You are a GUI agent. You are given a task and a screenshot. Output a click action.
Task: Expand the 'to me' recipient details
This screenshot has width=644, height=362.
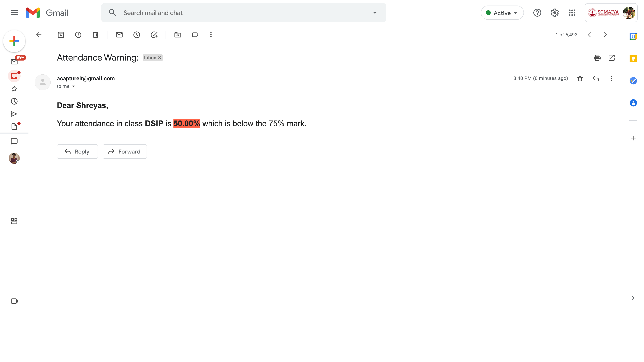[73, 86]
